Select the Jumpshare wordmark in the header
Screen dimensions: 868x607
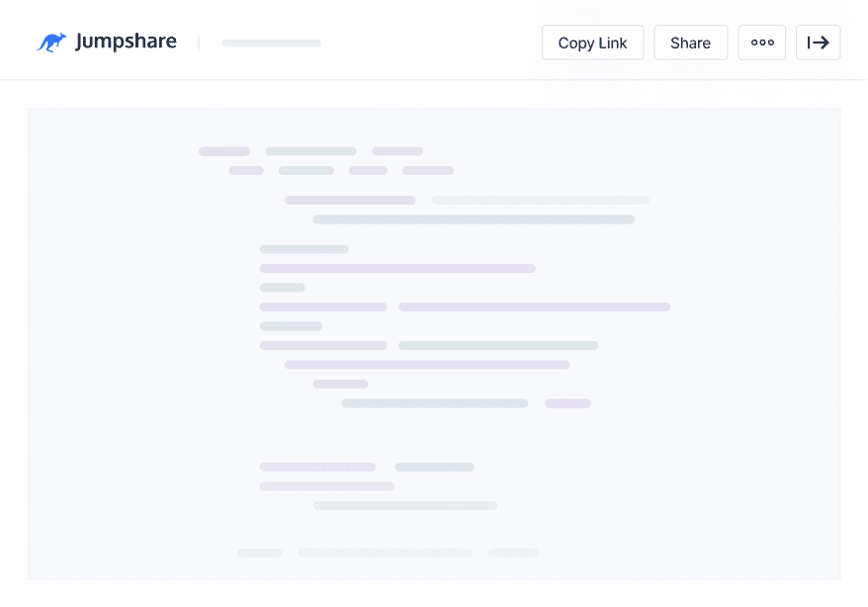click(x=126, y=42)
